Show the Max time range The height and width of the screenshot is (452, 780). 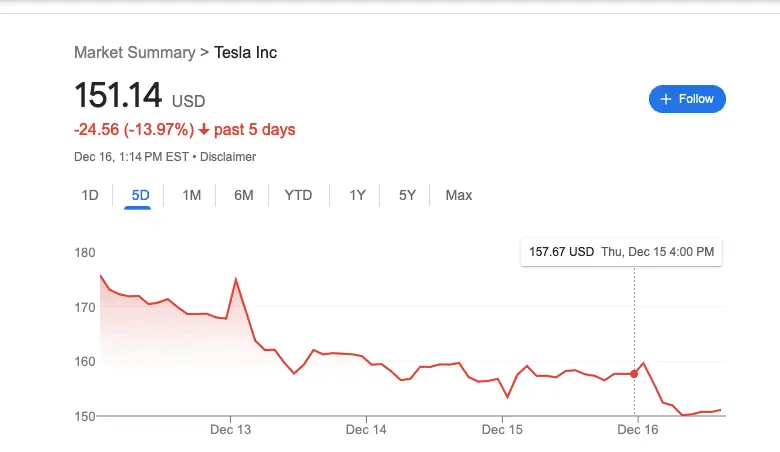(x=459, y=195)
